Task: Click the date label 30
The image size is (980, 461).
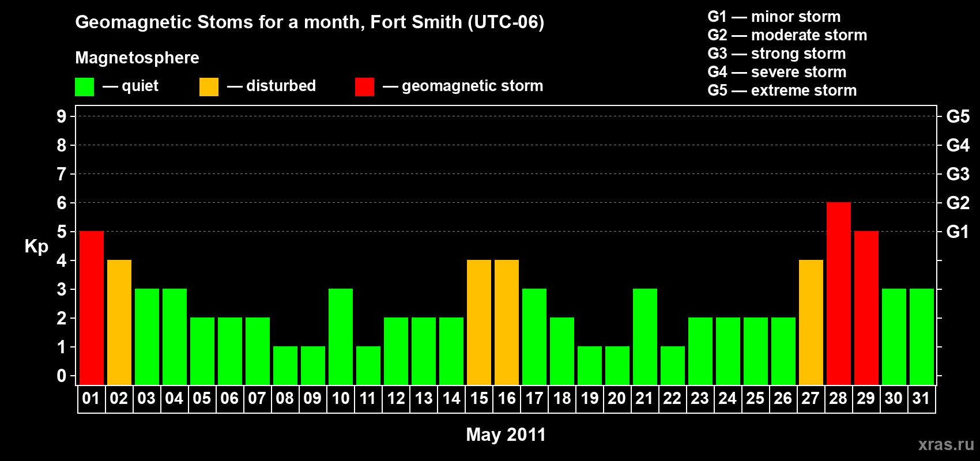Action: pyautogui.click(x=894, y=399)
